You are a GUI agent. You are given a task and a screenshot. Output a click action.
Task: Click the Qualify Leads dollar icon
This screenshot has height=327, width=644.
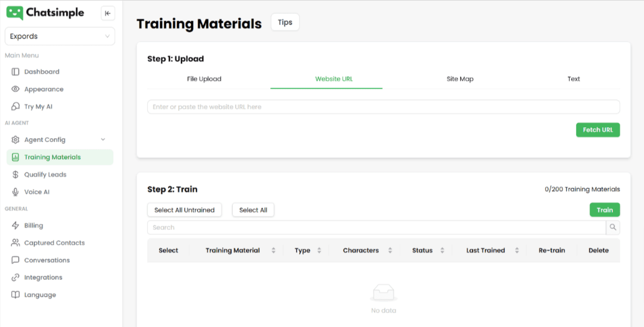tap(16, 174)
